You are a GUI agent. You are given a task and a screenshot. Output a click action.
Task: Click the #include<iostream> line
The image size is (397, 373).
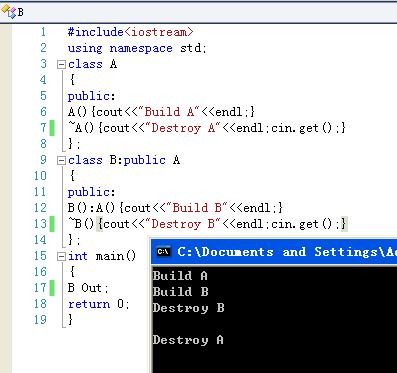130,32
